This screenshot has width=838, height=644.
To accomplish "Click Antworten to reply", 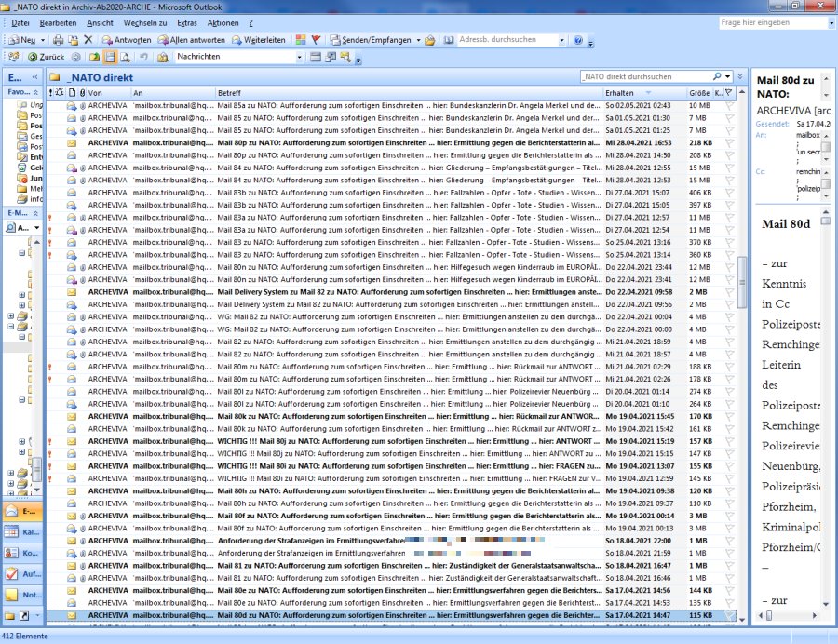I will point(127,40).
